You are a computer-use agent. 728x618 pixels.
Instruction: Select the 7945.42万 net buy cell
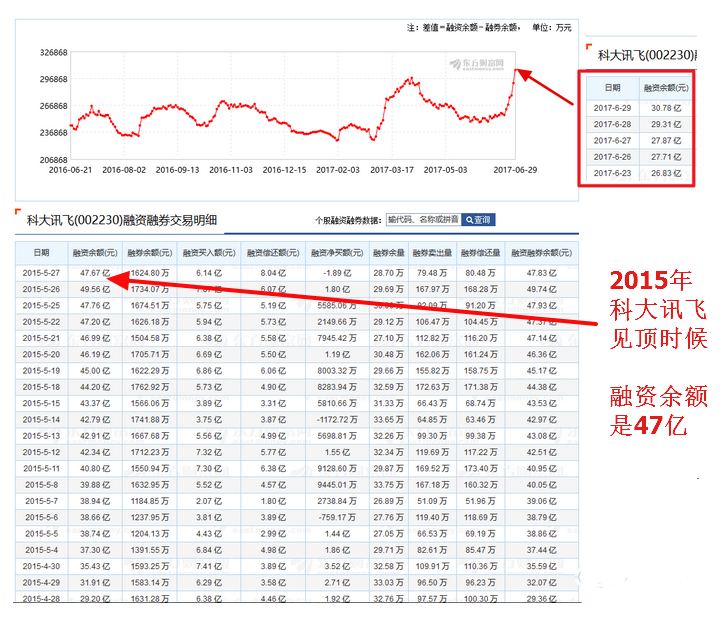[x=337, y=338]
